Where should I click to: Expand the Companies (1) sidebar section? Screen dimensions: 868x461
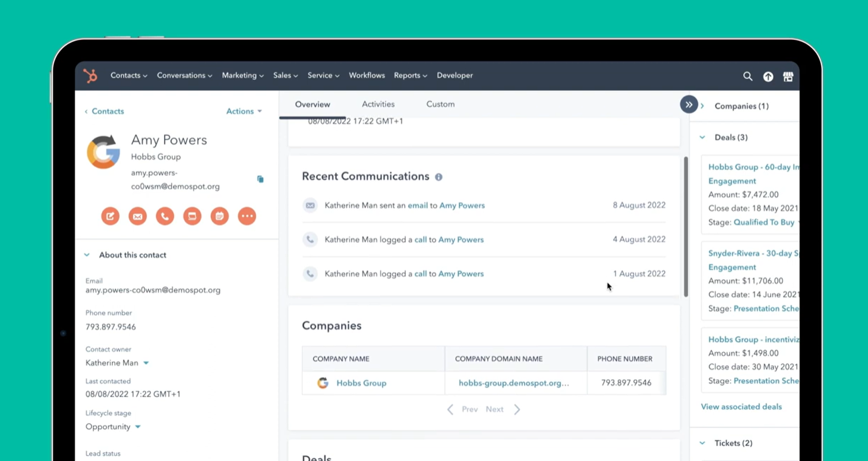point(702,106)
